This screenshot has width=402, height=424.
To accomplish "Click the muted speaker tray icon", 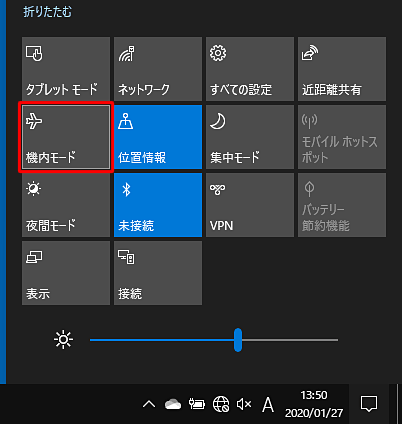I will click(x=244, y=404).
